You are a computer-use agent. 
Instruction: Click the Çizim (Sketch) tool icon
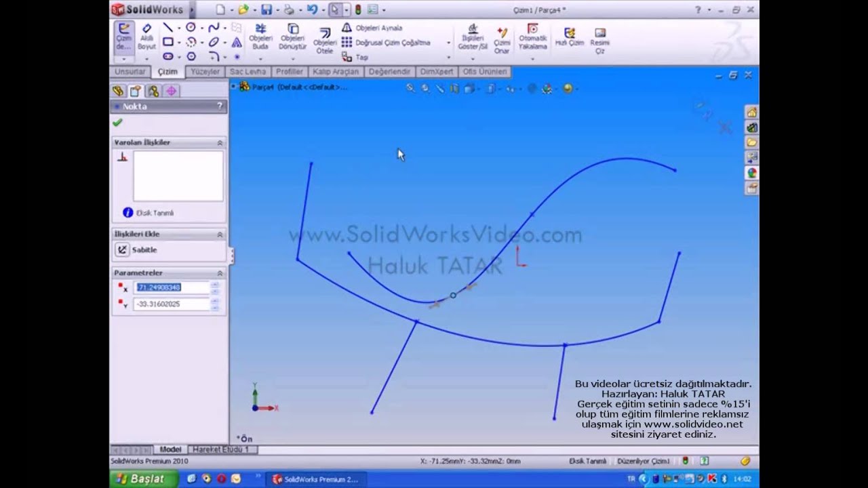pyautogui.click(x=123, y=37)
